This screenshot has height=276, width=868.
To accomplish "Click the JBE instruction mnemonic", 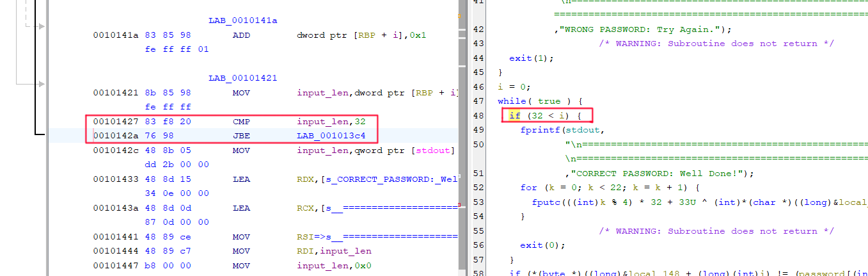I will pos(242,136).
